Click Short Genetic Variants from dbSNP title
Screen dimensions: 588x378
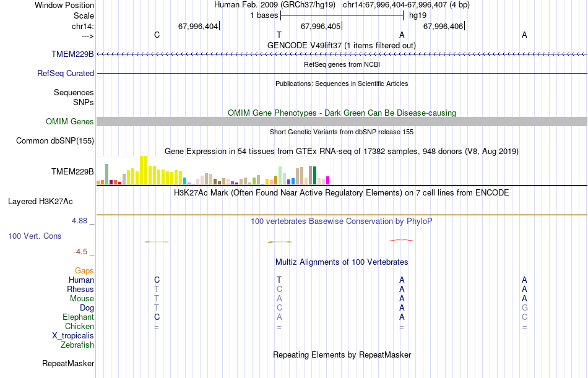342,132
